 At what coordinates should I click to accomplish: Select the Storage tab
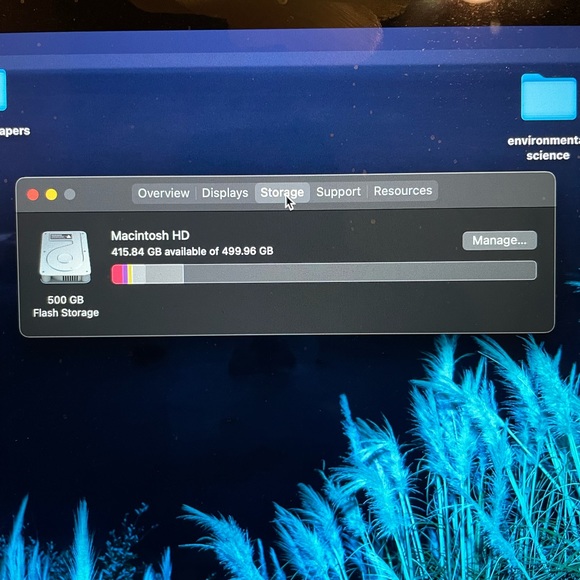pos(282,192)
